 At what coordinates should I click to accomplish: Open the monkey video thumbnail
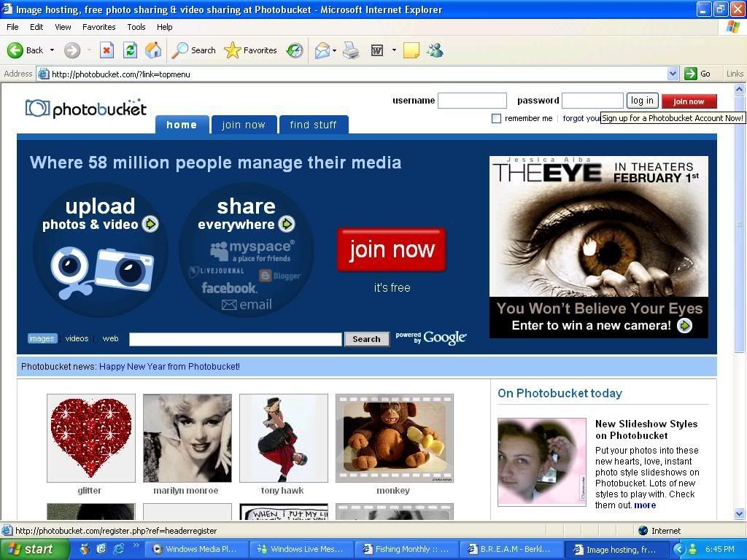click(x=395, y=438)
